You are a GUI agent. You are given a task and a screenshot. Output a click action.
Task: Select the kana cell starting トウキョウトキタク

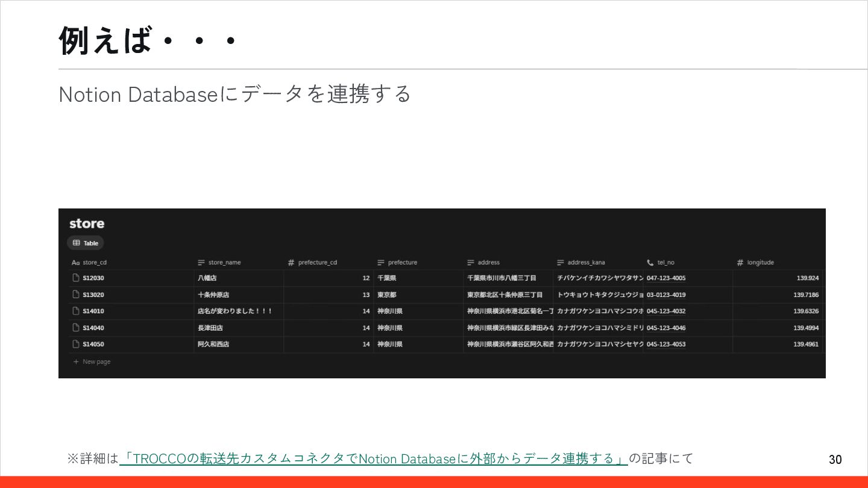click(598, 295)
